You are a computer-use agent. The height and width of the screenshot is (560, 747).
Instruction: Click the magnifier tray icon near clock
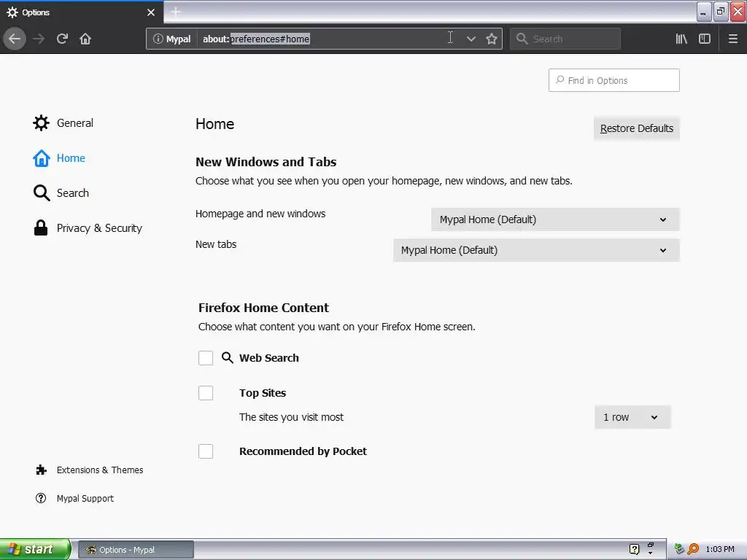click(693, 549)
